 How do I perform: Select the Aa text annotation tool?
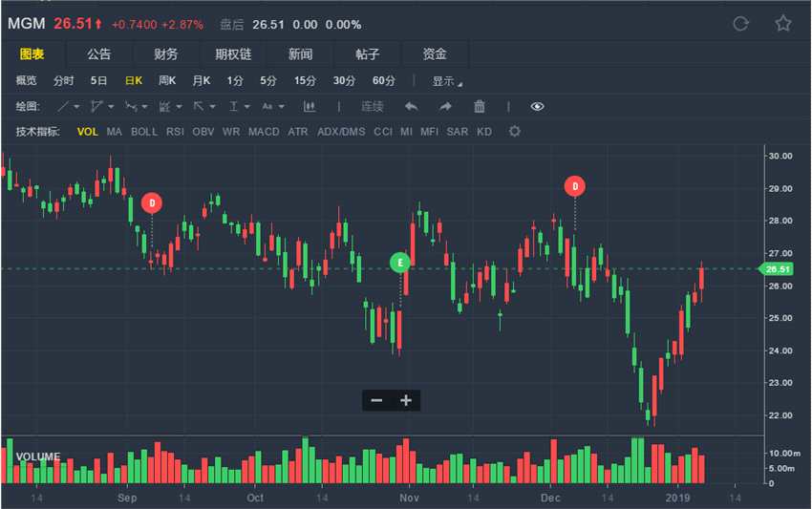tap(267, 107)
